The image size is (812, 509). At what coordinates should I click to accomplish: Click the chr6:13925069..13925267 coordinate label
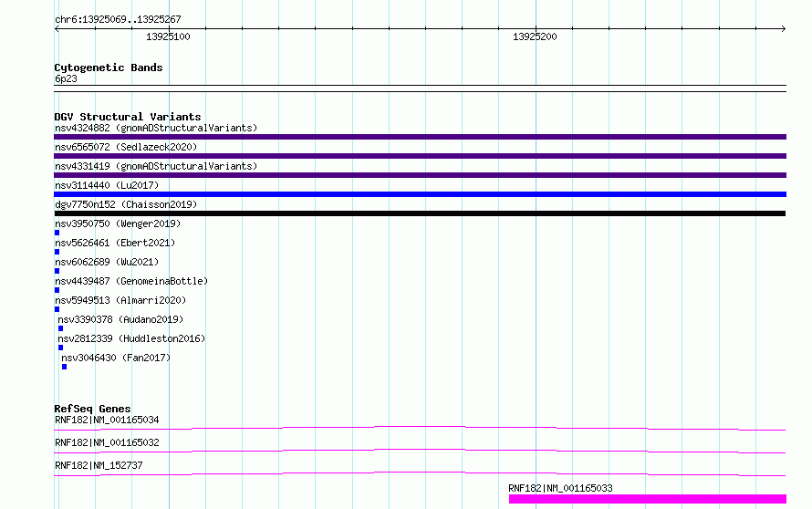(x=118, y=19)
